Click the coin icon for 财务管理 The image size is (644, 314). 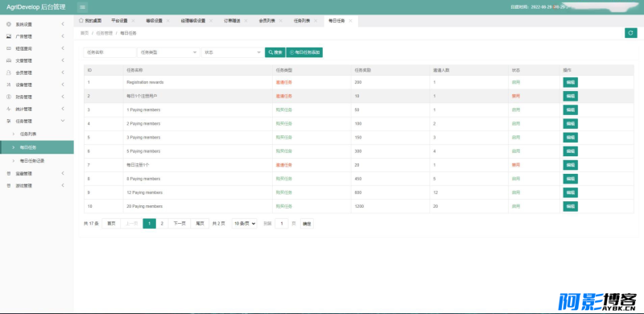9,97
